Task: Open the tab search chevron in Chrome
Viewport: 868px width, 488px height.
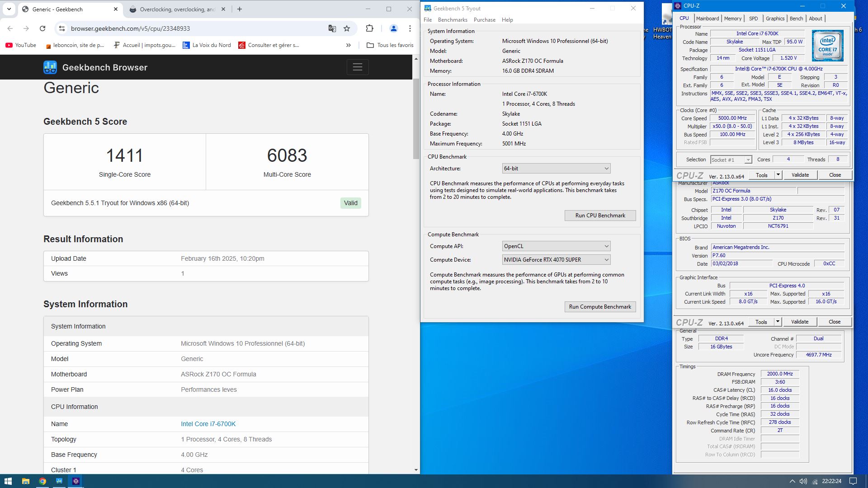Action: click(9, 9)
